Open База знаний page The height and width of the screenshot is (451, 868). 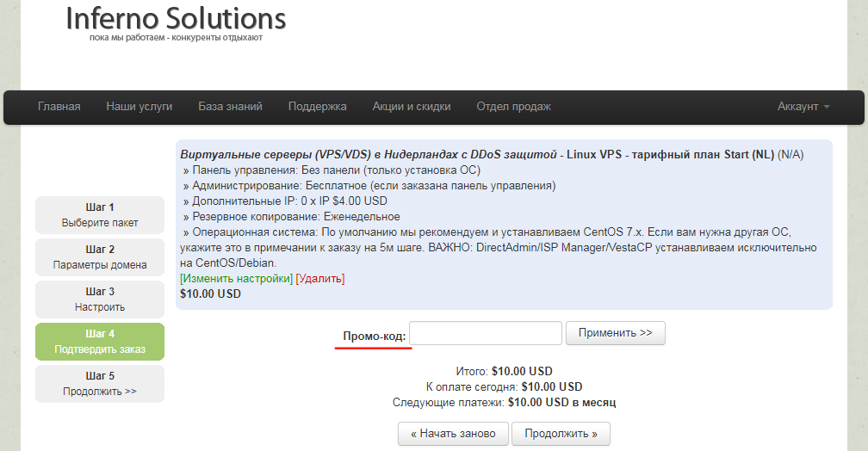(x=230, y=107)
